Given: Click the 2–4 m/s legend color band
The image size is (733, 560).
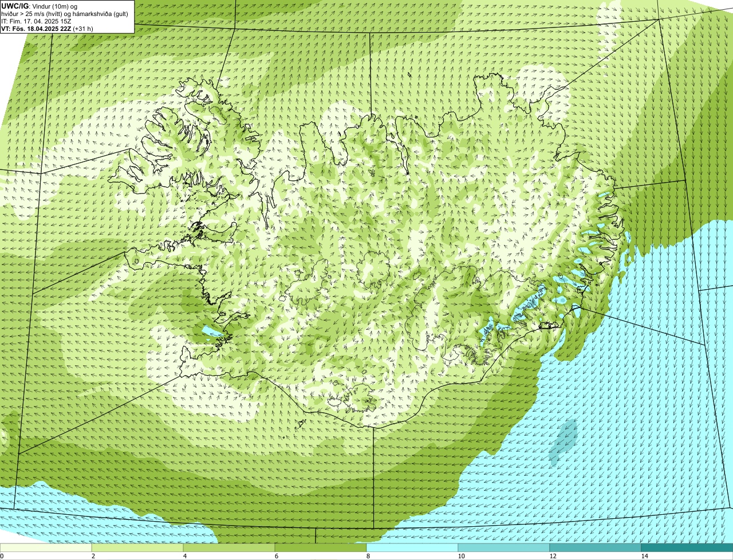Looking at the screenshot, I should 137,547.
